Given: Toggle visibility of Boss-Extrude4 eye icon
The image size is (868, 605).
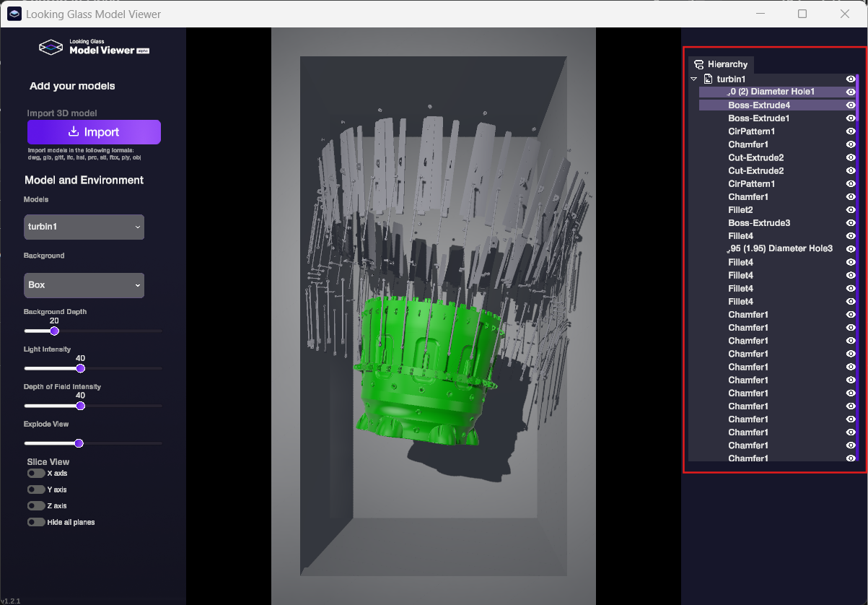Looking at the screenshot, I should [x=851, y=105].
